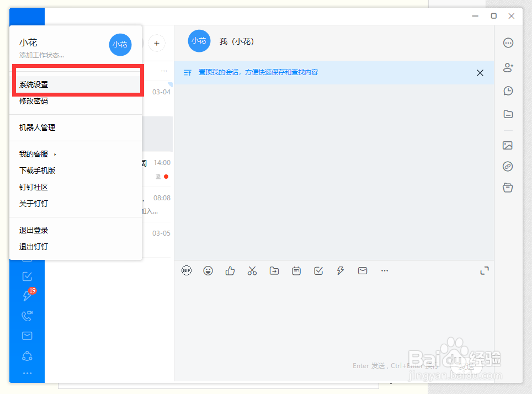Send a DING via lightning toolbar icon

341,270
